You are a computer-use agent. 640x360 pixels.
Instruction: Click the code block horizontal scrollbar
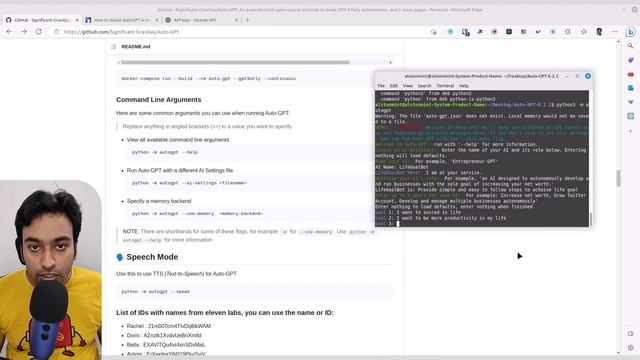(x=235, y=62)
